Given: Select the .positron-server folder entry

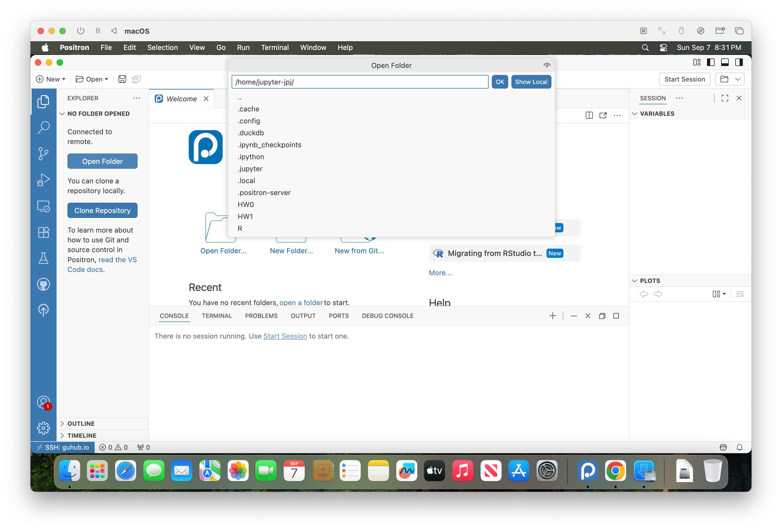Looking at the screenshot, I should coord(391,193).
